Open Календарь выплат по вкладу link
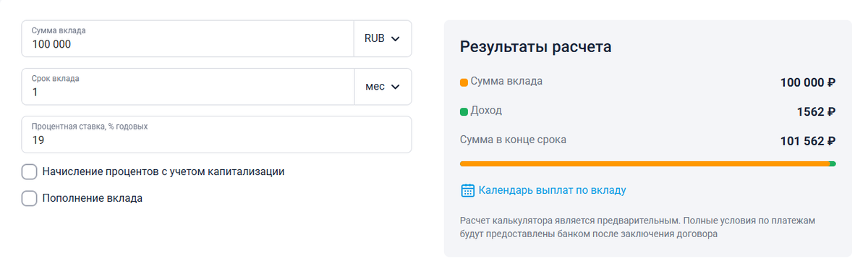 (552, 190)
